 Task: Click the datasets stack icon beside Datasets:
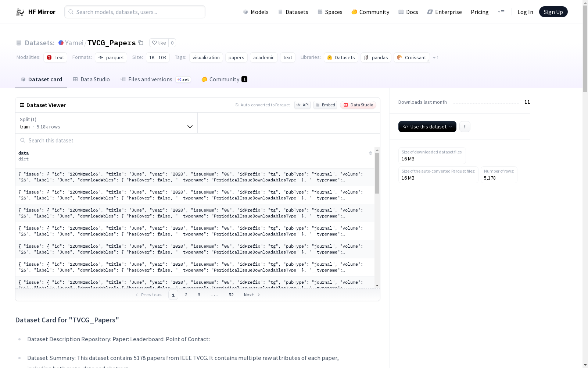click(19, 43)
